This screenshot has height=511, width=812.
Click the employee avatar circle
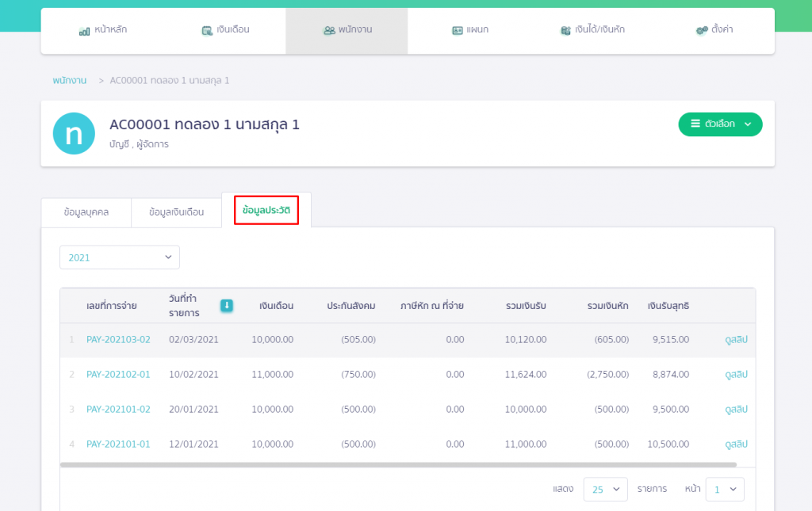click(74, 133)
